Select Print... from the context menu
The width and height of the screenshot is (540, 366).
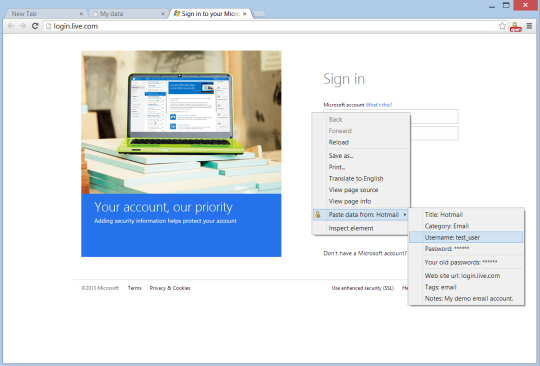pos(361,167)
